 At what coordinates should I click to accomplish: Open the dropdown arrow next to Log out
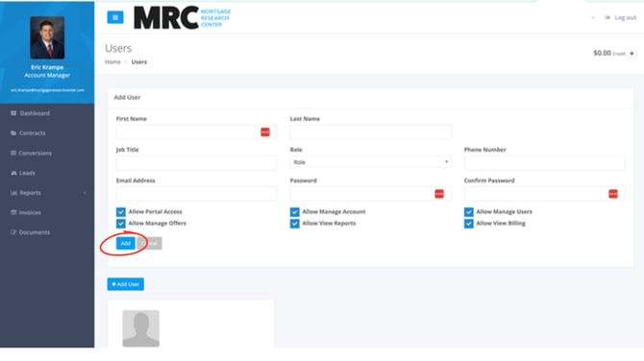593,17
